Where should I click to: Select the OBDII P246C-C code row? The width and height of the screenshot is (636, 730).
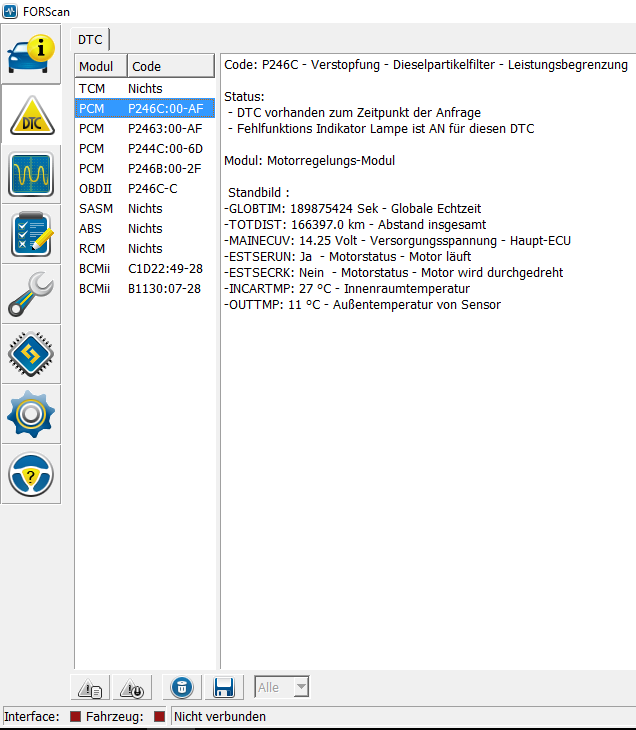pyautogui.click(x=145, y=189)
